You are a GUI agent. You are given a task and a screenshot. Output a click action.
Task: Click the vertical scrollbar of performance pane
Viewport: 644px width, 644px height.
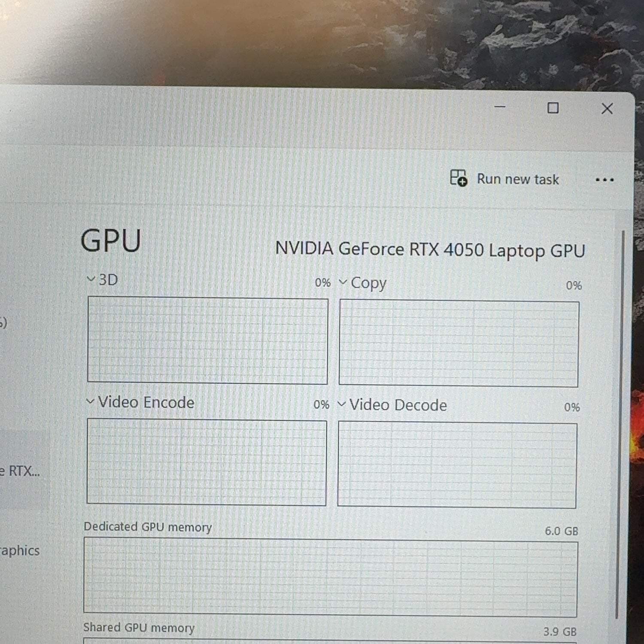[x=621, y=425]
